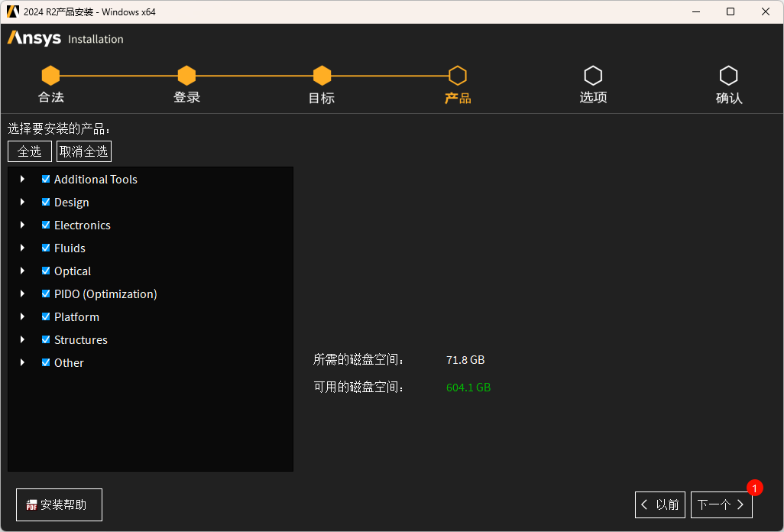The height and width of the screenshot is (532, 784).
Task: Uncheck the Additional Tools checkbox
Action: point(46,179)
